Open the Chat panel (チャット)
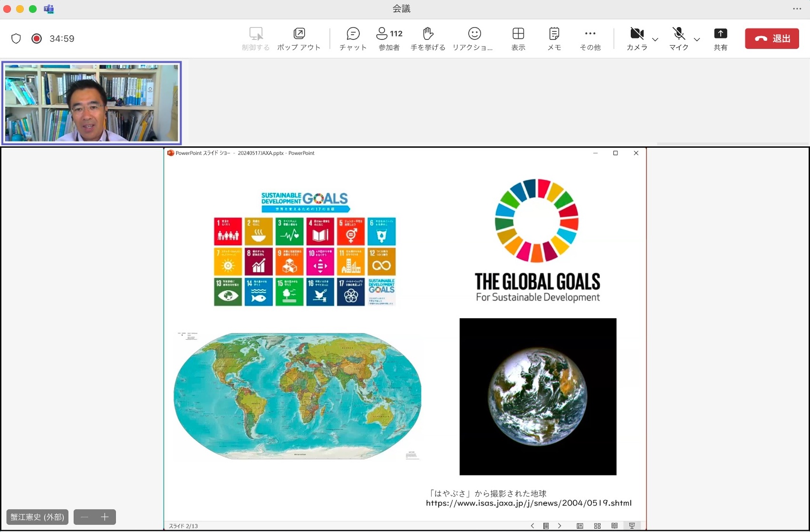This screenshot has width=810, height=532. point(353,38)
